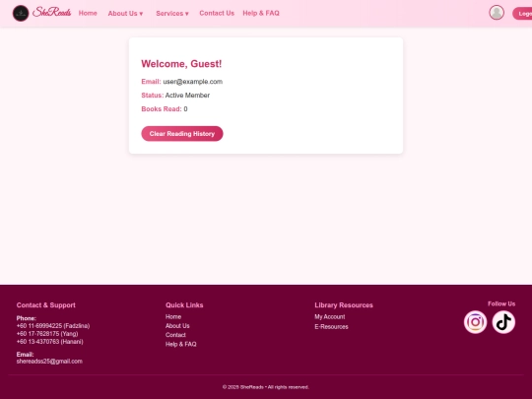The width and height of the screenshot is (532, 399).
Task: Expand the About Us dropdown menu
Action: coord(125,14)
